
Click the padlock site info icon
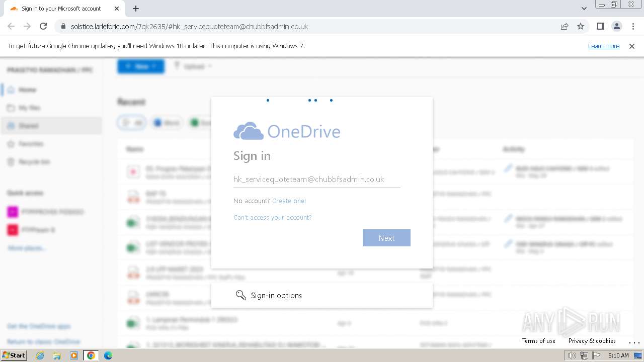pos(63,26)
